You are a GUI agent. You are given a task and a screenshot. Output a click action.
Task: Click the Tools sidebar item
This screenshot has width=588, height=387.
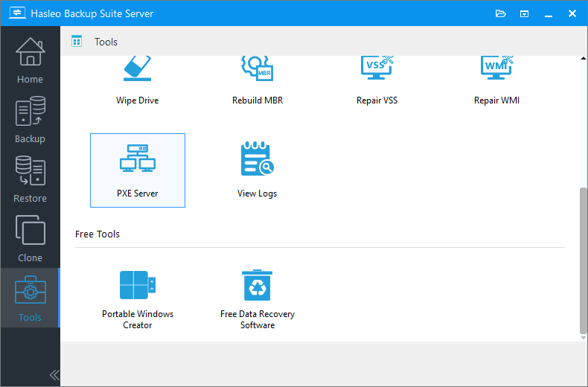click(x=30, y=298)
